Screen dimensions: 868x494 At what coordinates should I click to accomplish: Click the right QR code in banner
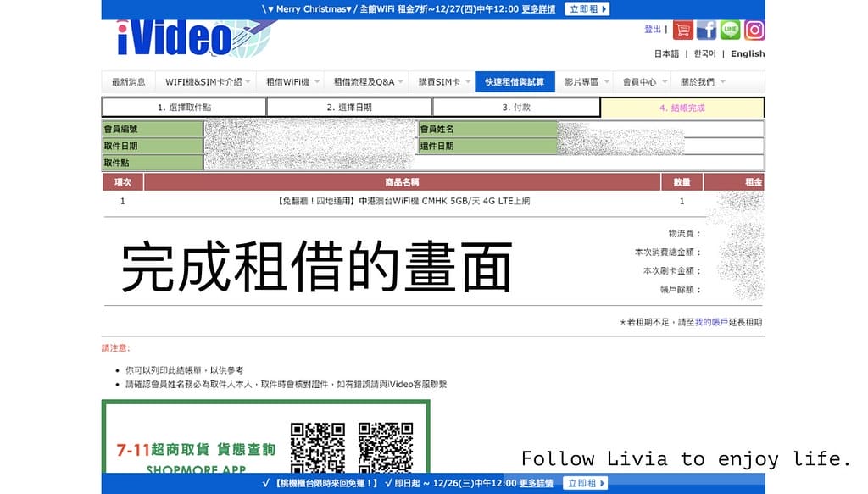pos(386,448)
